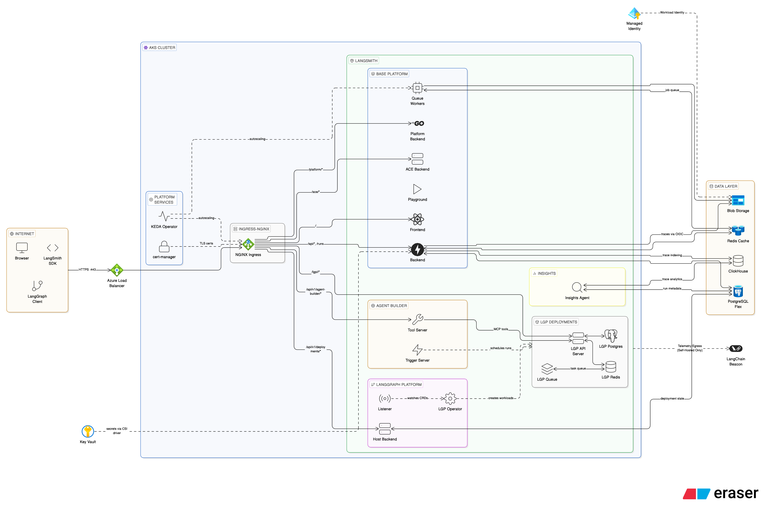
Task: Click the 'traces via OIDC' connection label
Action: point(672,234)
